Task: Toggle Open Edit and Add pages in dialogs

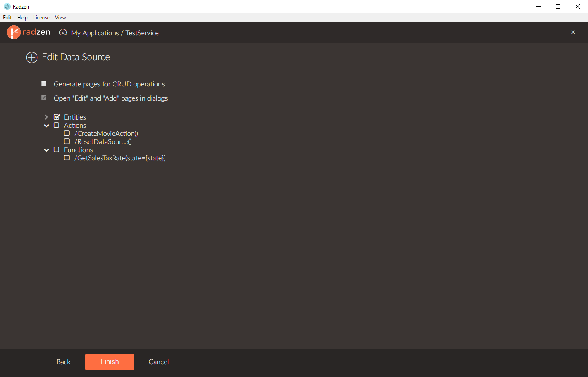Action: click(x=44, y=98)
